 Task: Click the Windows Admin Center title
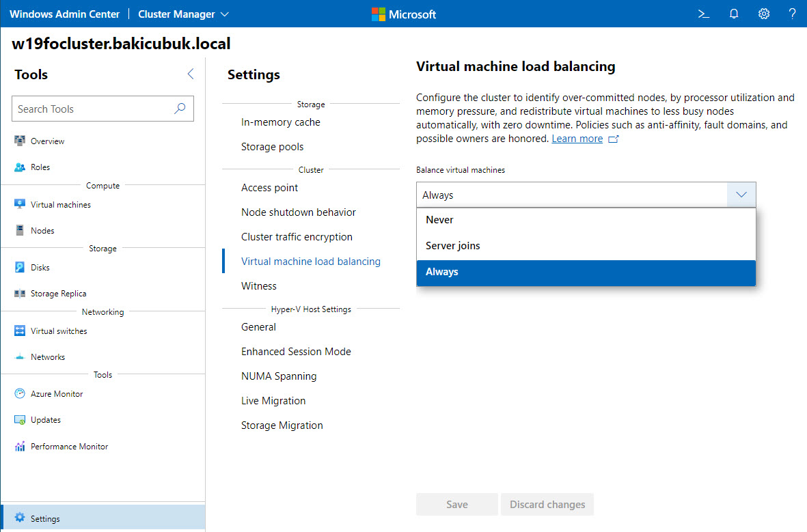pos(65,14)
